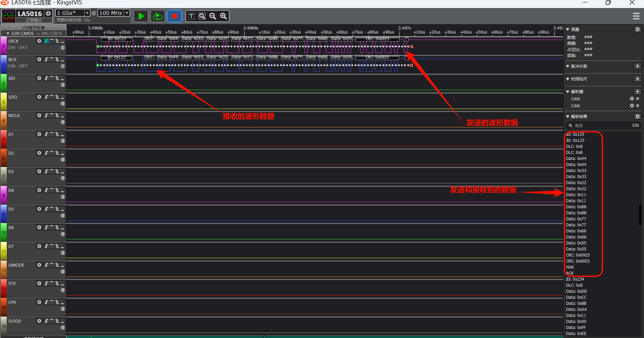This screenshot has width=644, height=338.
Task: Open LA5016 device settings gear
Action: [x=48, y=13]
